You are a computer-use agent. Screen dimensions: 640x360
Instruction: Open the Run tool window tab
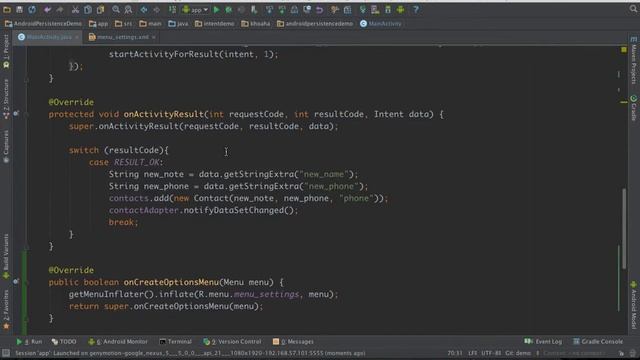pyautogui.click(x=29, y=342)
